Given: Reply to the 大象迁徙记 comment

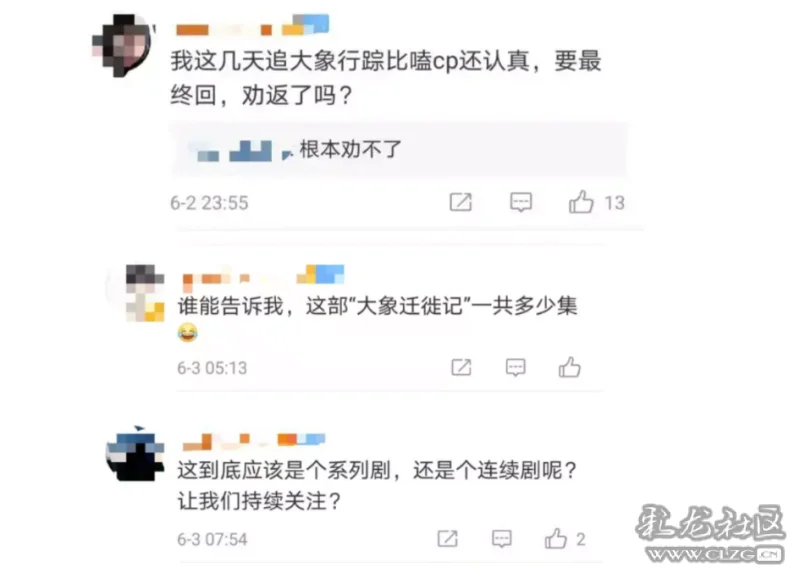Looking at the screenshot, I should (515, 367).
